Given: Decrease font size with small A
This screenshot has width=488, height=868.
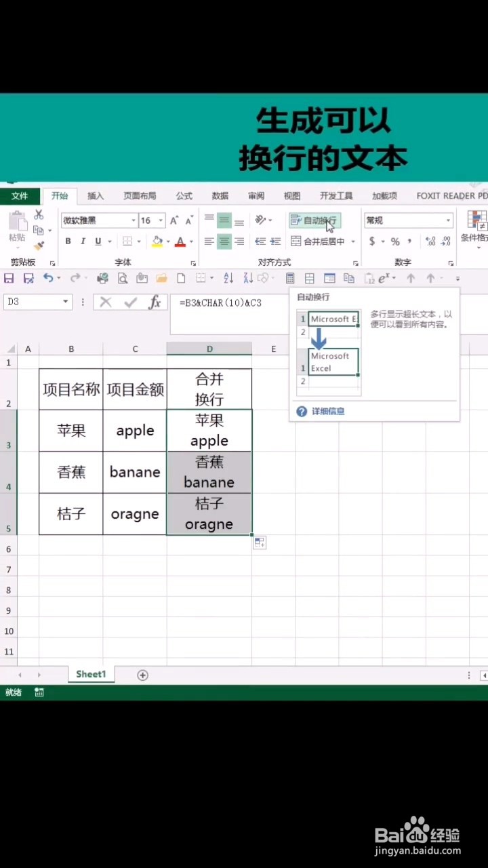Looking at the screenshot, I should (189, 220).
